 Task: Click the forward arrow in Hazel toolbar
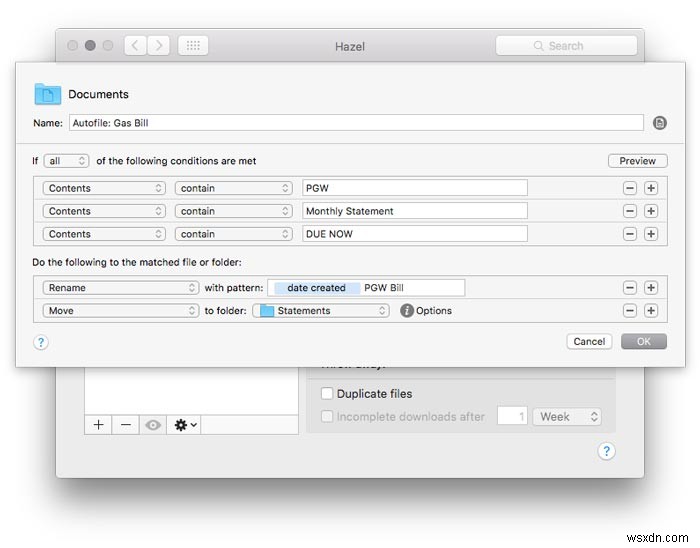tap(158, 46)
